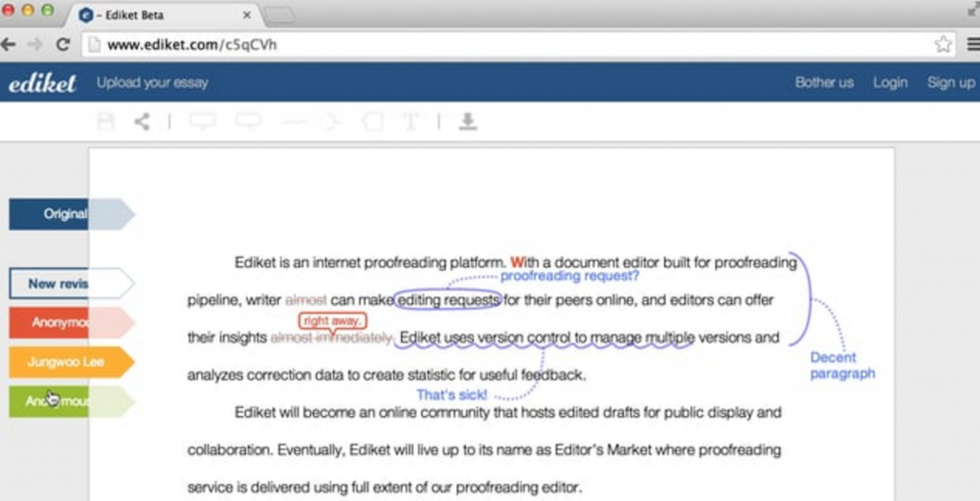Click Upload your essay link
The width and height of the screenshot is (980, 501).
152,82
